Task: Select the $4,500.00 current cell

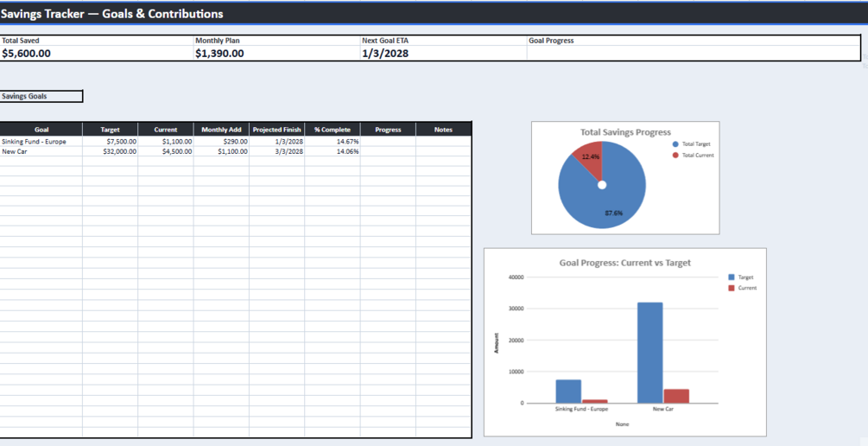Action: [x=166, y=151]
